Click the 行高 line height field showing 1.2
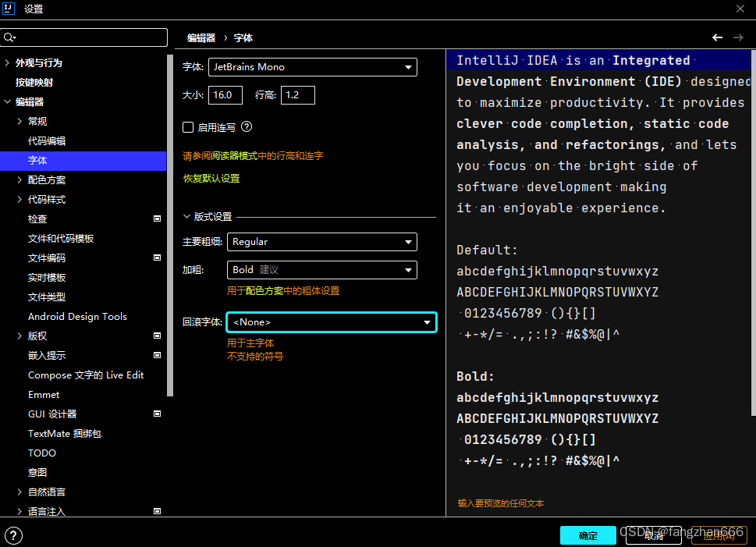756x547 pixels. coord(298,95)
